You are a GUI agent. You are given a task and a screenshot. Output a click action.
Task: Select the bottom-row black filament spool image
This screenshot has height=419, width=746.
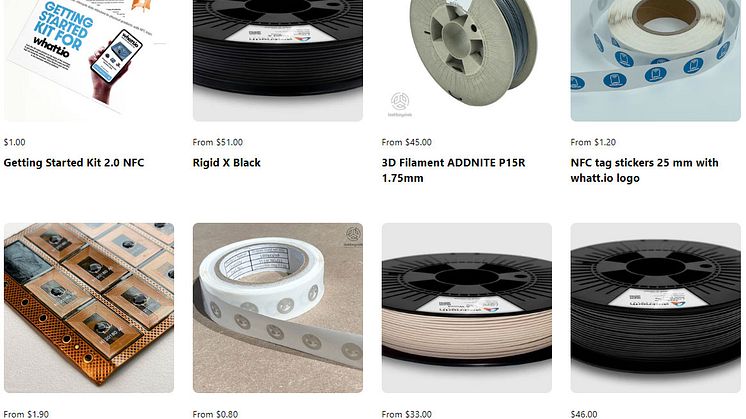click(656, 308)
